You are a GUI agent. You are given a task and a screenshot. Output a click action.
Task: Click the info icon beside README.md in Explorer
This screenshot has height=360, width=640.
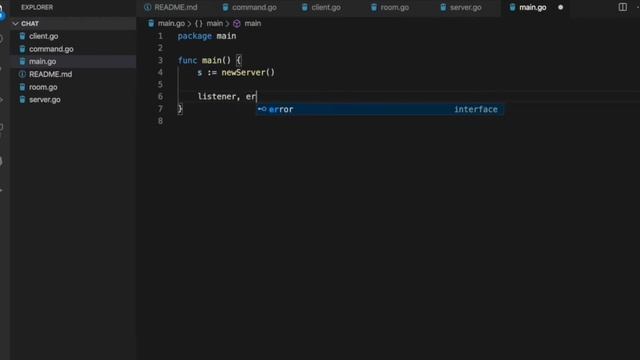pyautogui.click(x=22, y=74)
